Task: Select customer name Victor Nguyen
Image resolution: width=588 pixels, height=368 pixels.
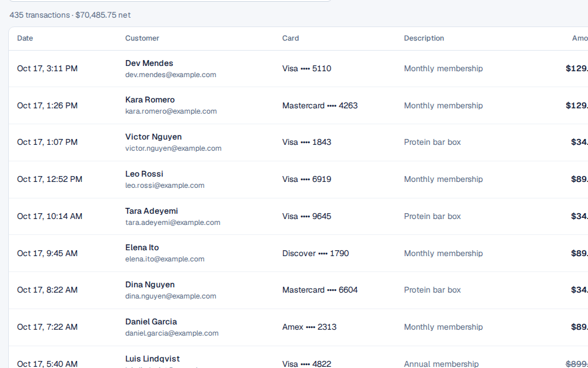Action: pyautogui.click(x=153, y=137)
